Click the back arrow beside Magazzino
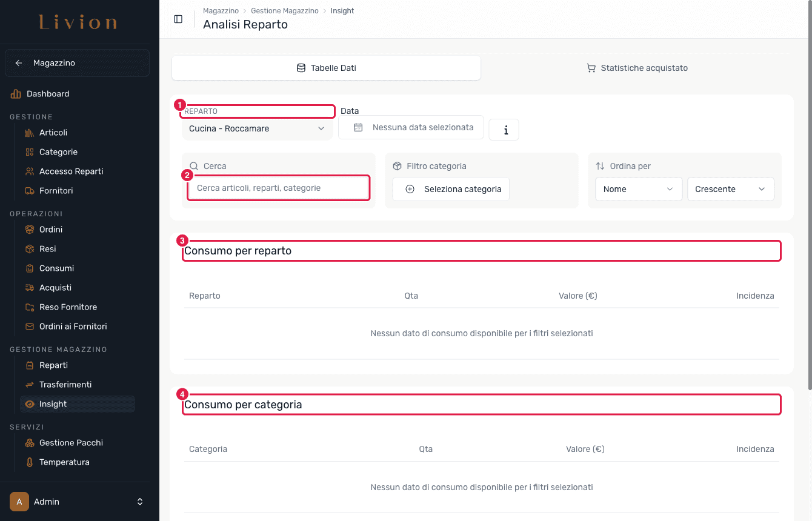 19,63
